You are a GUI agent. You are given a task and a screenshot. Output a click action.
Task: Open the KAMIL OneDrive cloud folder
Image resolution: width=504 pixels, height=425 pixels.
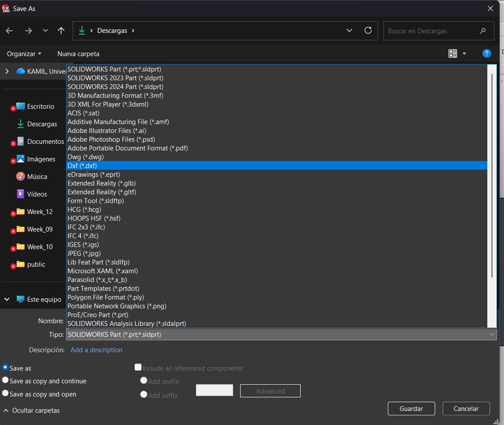click(41, 71)
